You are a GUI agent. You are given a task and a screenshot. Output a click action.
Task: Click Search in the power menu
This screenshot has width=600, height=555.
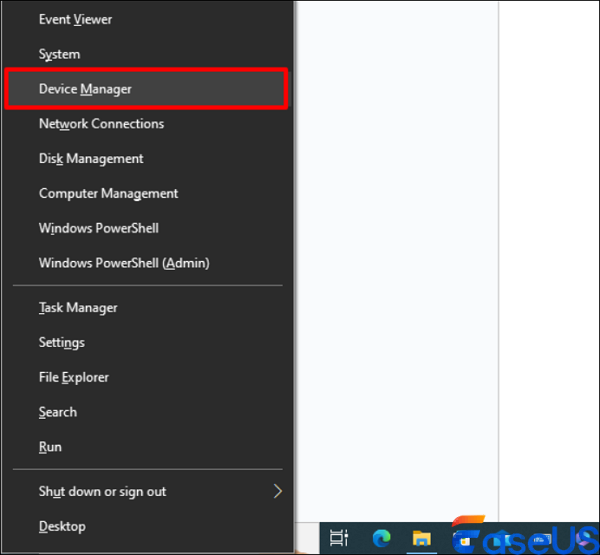point(57,412)
